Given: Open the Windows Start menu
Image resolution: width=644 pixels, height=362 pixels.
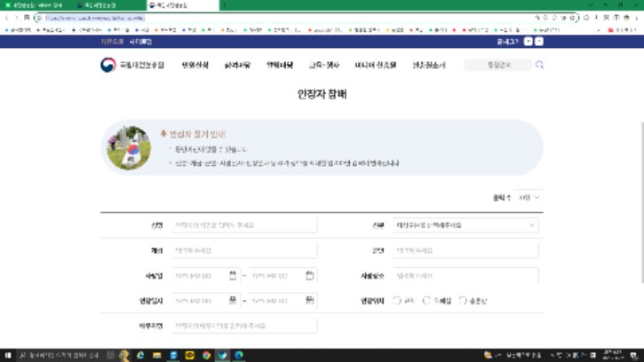Looking at the screenshot, I should point(7,355).
